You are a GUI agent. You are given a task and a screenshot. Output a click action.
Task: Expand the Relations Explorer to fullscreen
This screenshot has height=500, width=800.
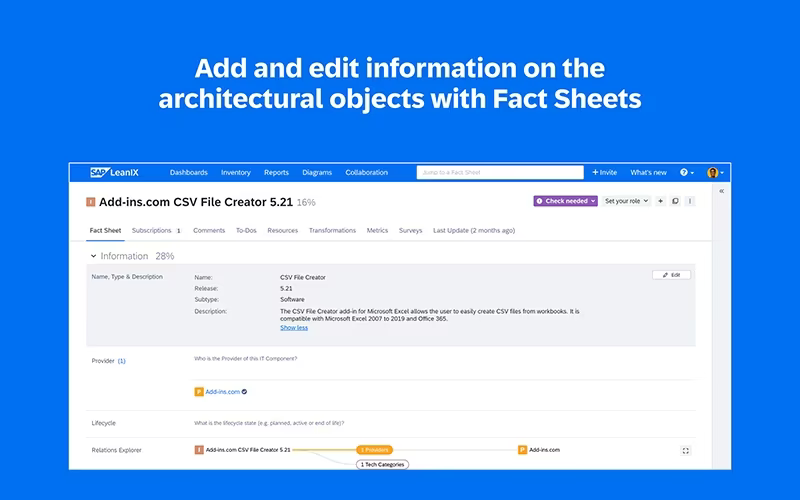coord(685,451)
